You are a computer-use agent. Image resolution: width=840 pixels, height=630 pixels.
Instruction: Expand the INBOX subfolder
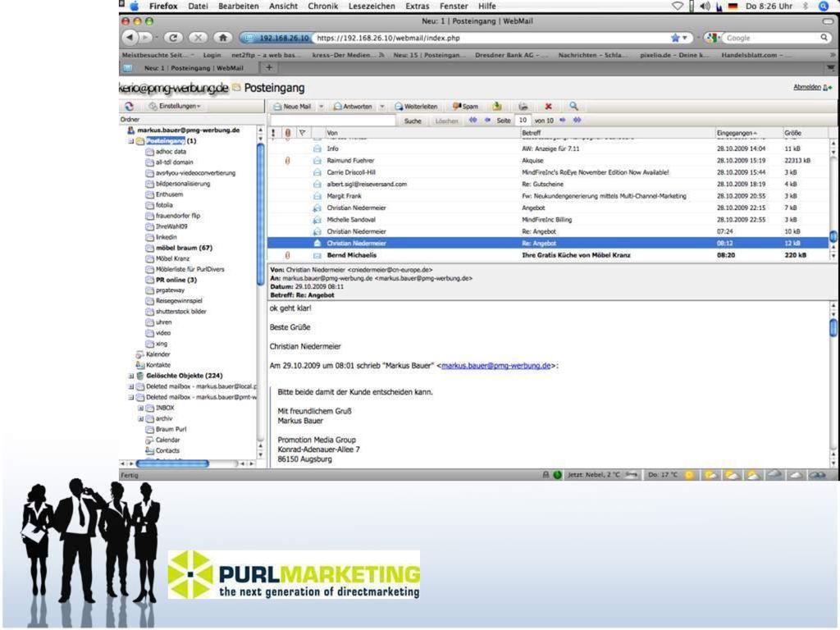[141, 409]
